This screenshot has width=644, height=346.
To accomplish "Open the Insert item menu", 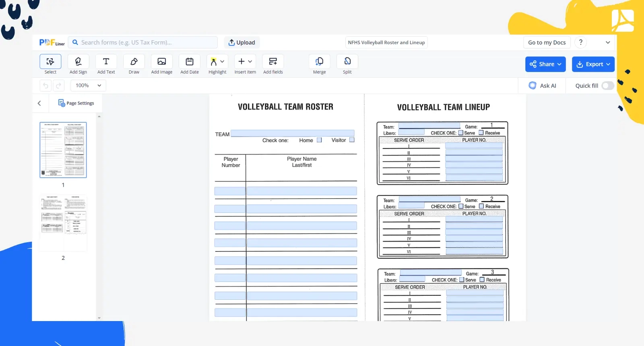I will (x=245, y=62).
